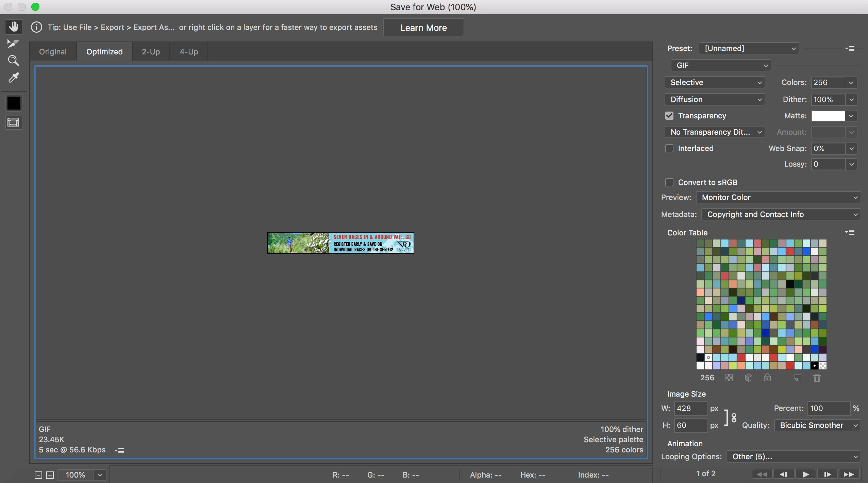Select the Zoom tool

click(x=13, y=61)
